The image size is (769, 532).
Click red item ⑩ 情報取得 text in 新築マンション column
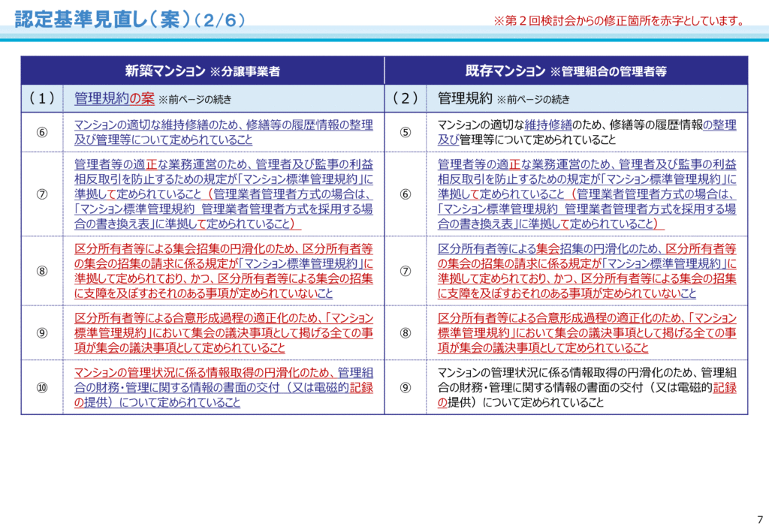click(x=223, y=387)
